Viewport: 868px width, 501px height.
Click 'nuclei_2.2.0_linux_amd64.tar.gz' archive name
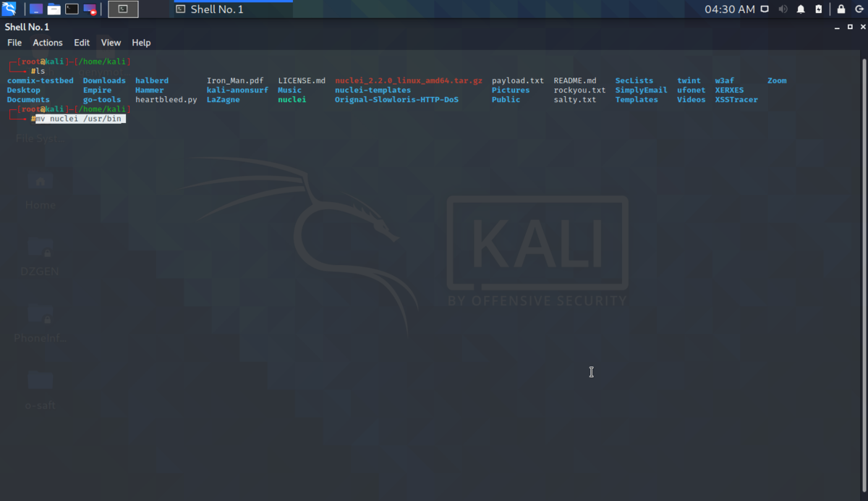(409, 80)
